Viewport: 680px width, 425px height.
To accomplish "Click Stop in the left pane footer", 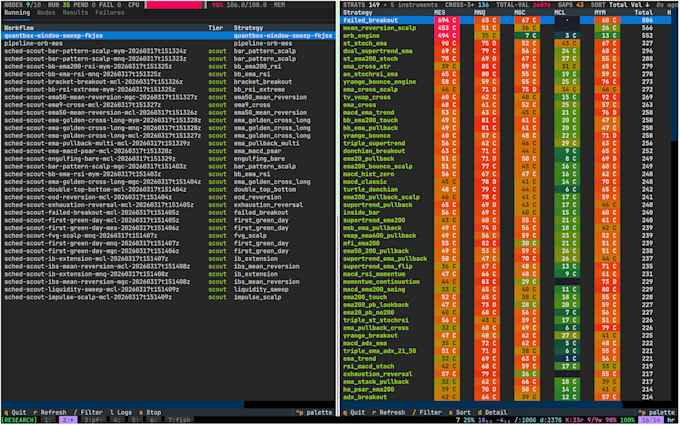I will pyautogui.click(x=150, y=412).
